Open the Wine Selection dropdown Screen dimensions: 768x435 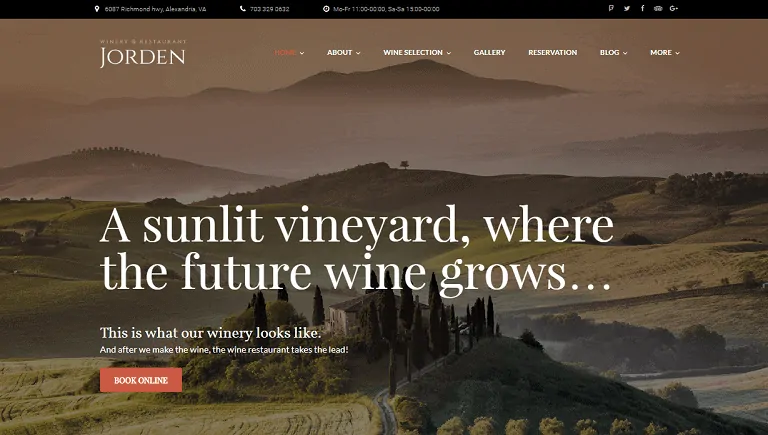(x=417, y=52)
